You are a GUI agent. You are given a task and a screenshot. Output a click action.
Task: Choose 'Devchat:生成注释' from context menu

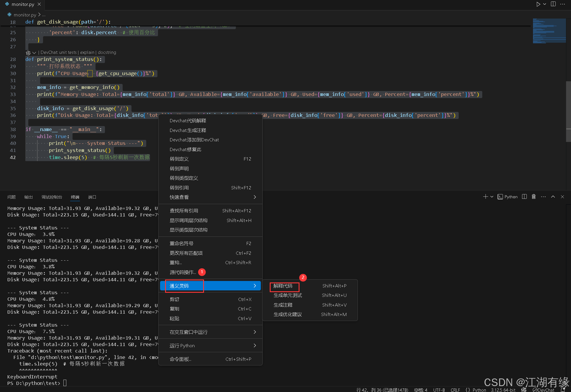[x=210, y=130]
